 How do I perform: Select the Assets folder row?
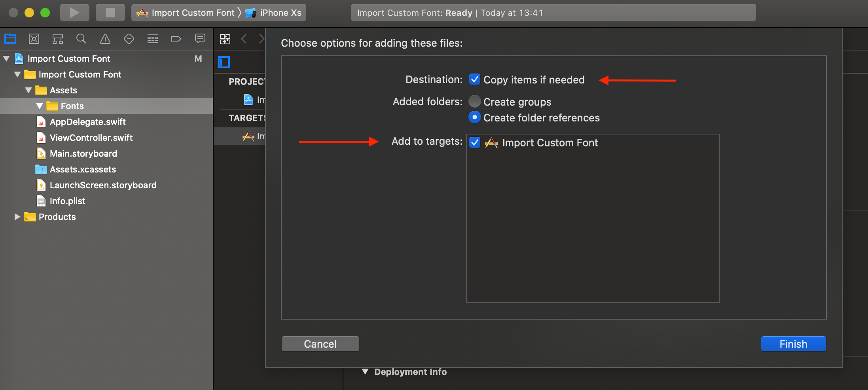pos(106,90)
